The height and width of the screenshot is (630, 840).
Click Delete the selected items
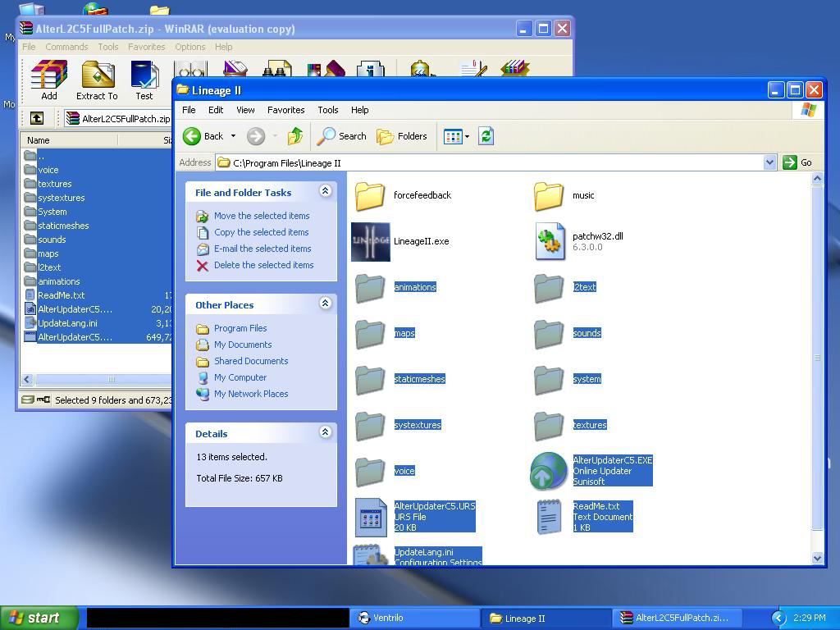pyautogui.click(x=263, y=265)
